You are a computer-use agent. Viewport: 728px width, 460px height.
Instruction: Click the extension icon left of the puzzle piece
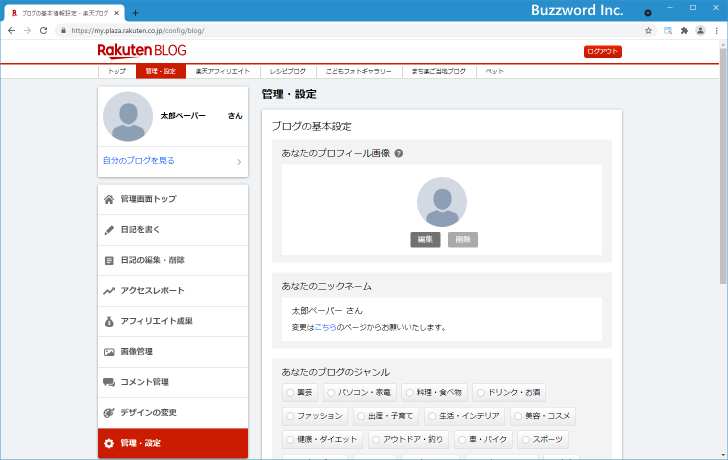click(x=668, y=31)
